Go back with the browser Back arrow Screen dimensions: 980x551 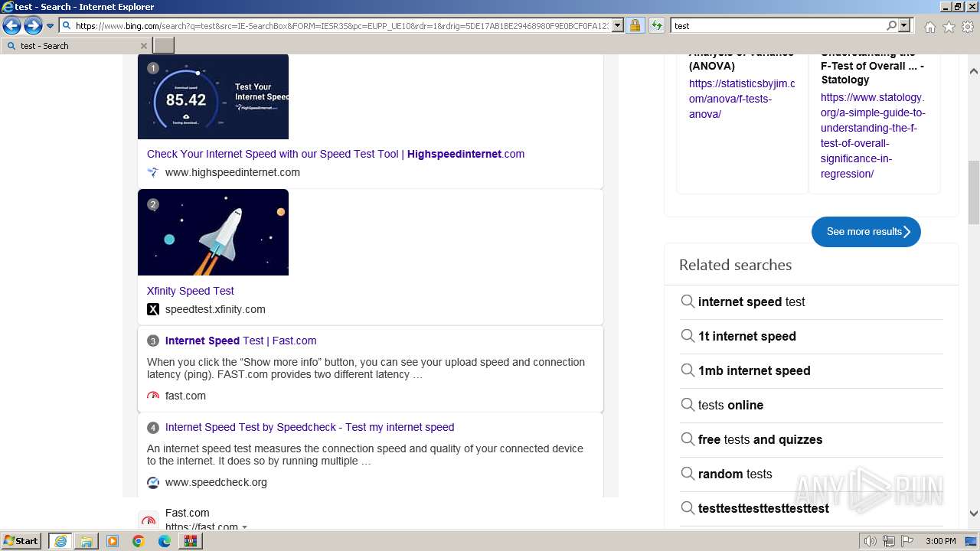pyautogui.click(x=11, y=26)
